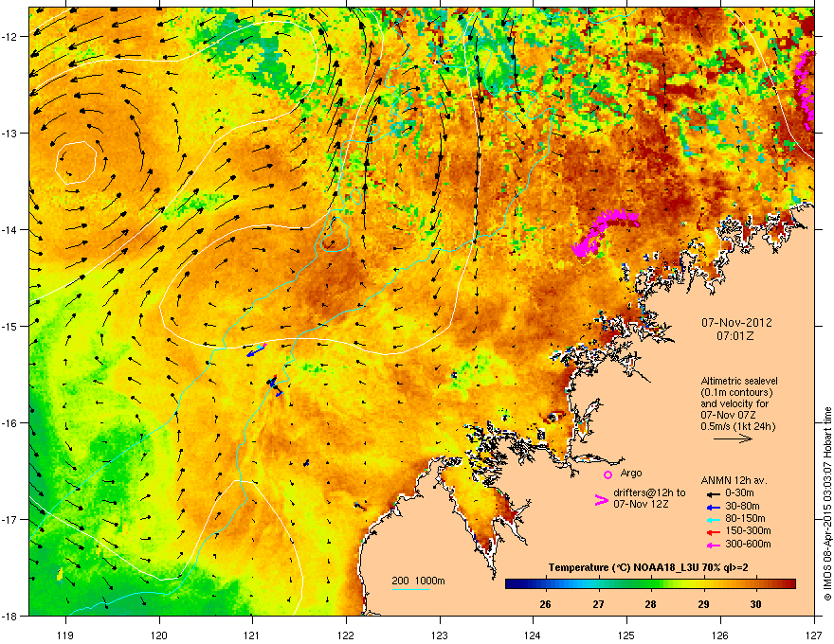Click the temperature colorbar at 26 degrees
The image size is (834, 644).
(545, 584)
